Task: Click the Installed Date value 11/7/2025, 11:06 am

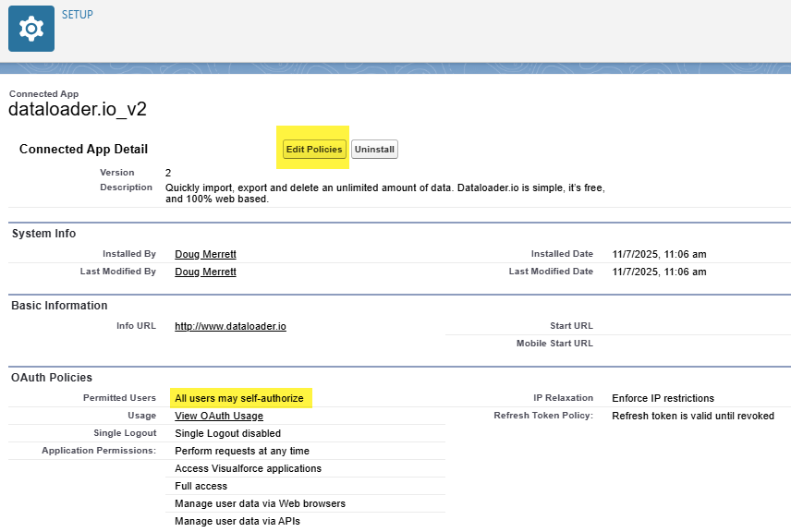Action: click(x=659, y=254)
